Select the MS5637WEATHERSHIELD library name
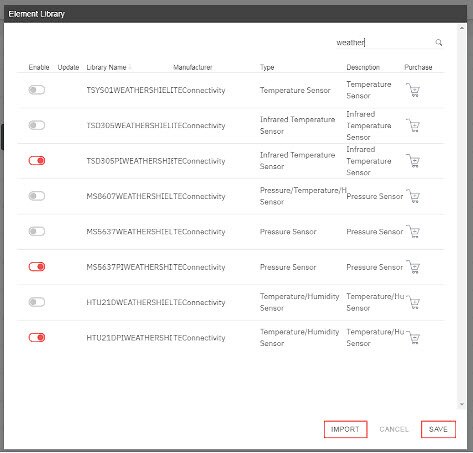 pyautogui.click(x=129, y=232)
